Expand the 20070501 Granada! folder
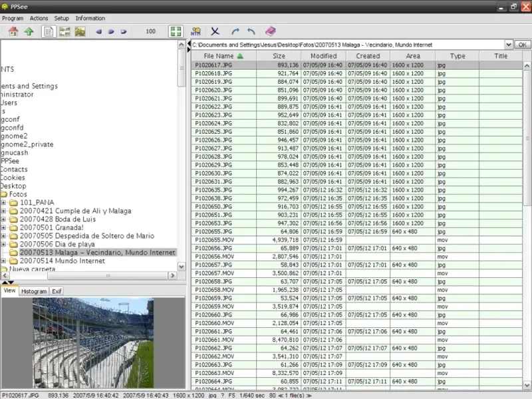This screenshot has width=532, height=399. click(x=3, y=227)
